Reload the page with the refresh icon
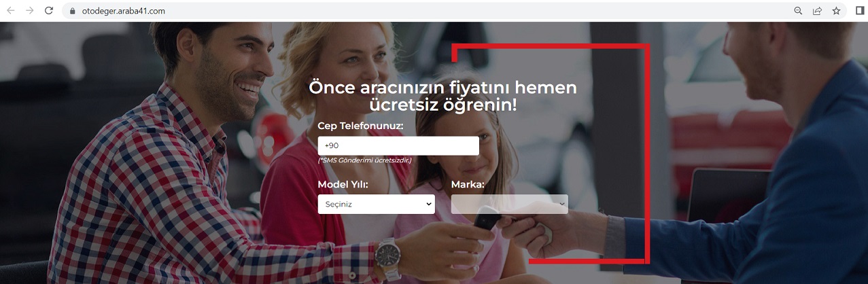The width and height of the screenshot is (868, 284). [48, 11]
